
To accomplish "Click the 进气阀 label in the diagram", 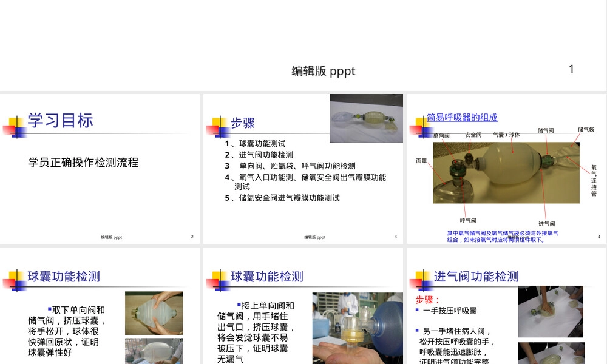I will click(x=547, y=224).
